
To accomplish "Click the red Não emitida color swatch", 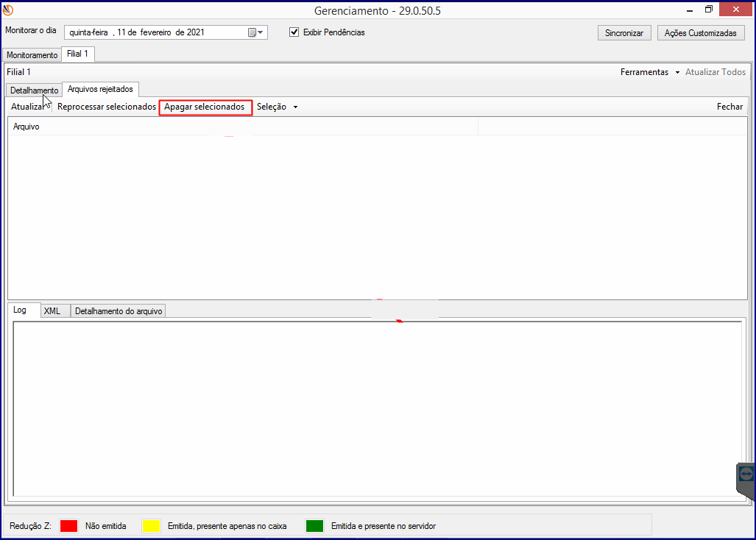I will coord(68,526).
